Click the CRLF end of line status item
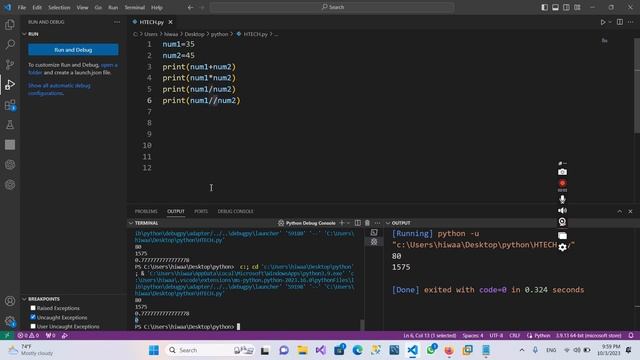640x360 pixels. point(514,336)
